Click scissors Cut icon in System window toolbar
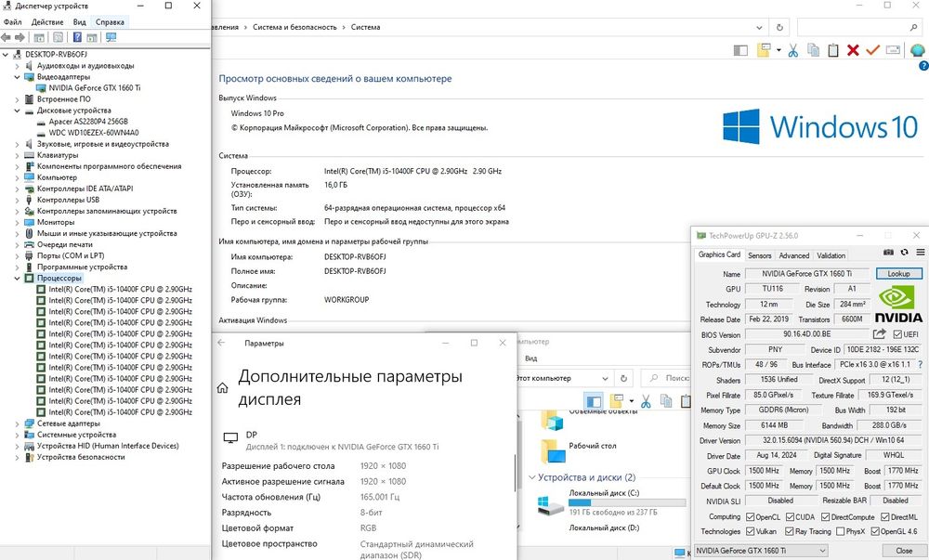Screen dimensions: 929x560 pos(792,51)
